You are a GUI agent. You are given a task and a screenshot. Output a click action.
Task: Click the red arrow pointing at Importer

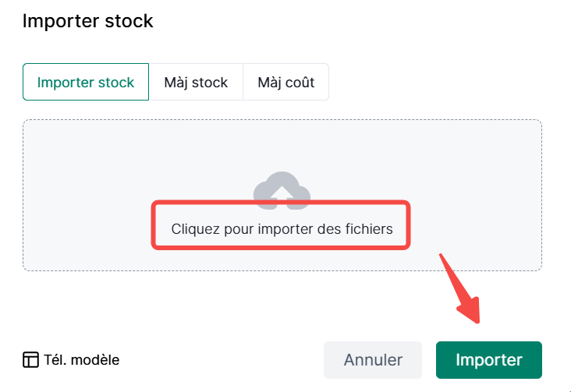point(460,288)
